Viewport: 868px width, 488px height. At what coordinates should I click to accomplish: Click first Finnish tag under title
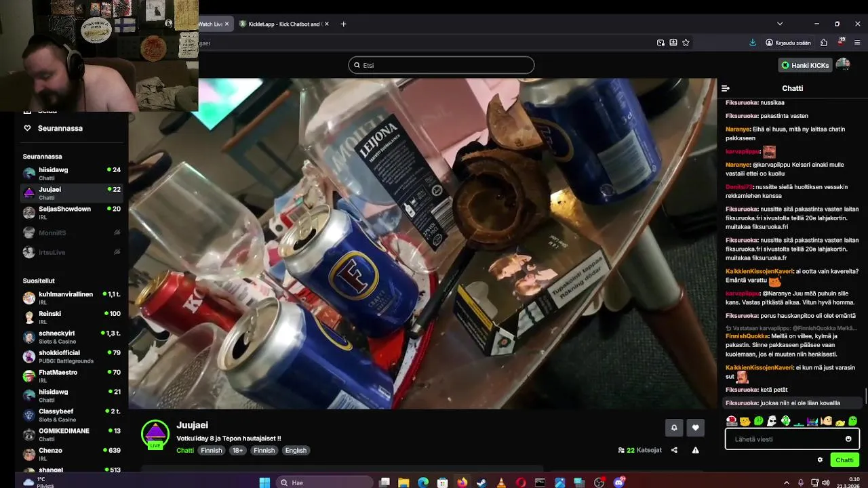tap(211, 450)
